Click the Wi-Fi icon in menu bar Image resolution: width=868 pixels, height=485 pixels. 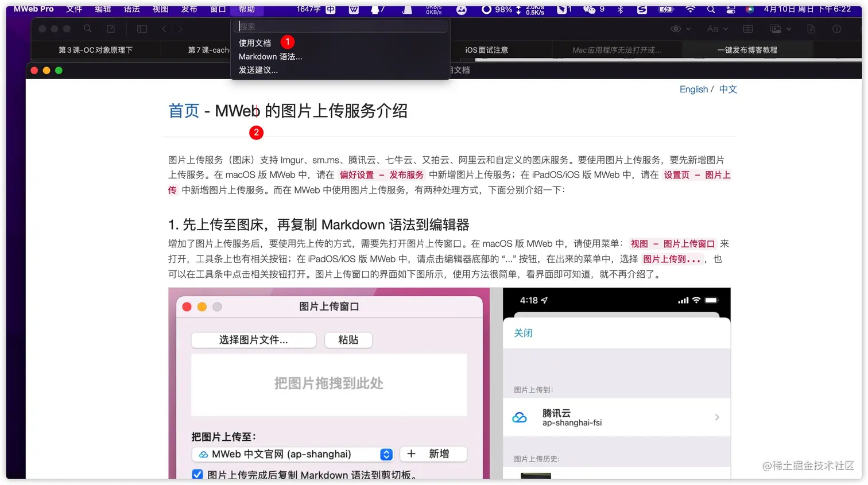(x=691, y=9)
